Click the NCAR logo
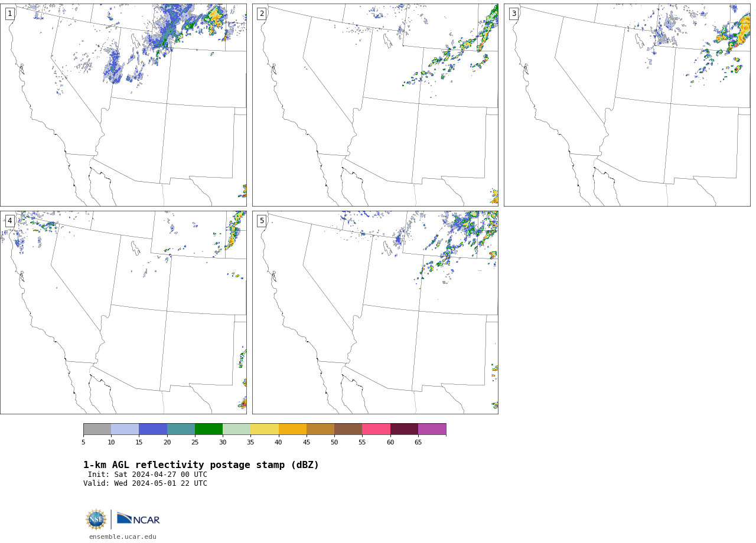756x543 pixels. click(138, 519)
